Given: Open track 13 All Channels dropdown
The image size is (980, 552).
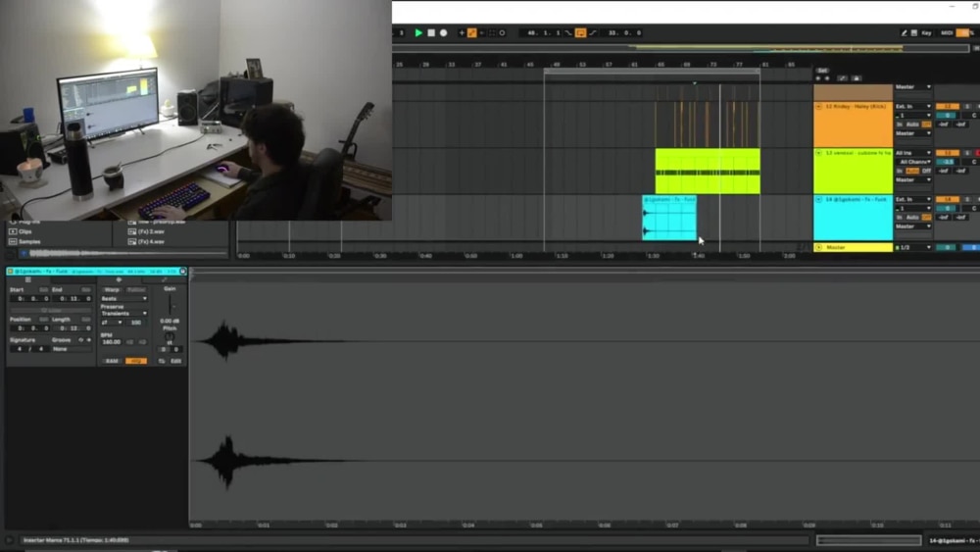Looking at the screenshot, I should click(913, 162).
